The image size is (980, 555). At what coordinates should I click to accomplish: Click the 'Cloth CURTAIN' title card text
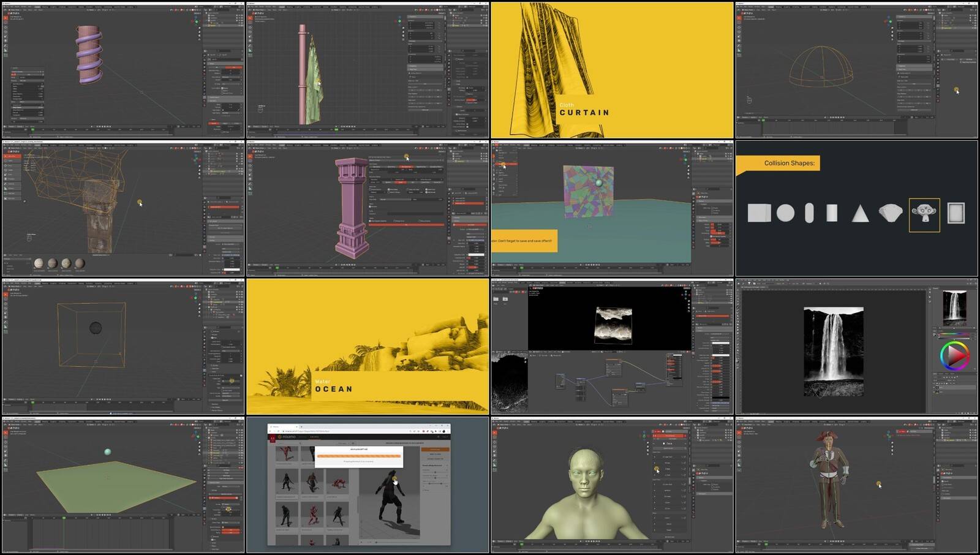[584, 110]
